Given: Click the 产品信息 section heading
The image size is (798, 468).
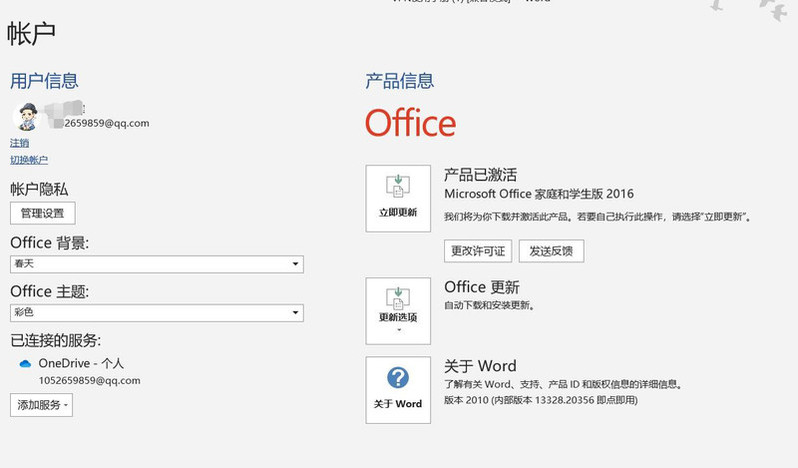Looking at the screenshot, I should [x=399, y=81].
